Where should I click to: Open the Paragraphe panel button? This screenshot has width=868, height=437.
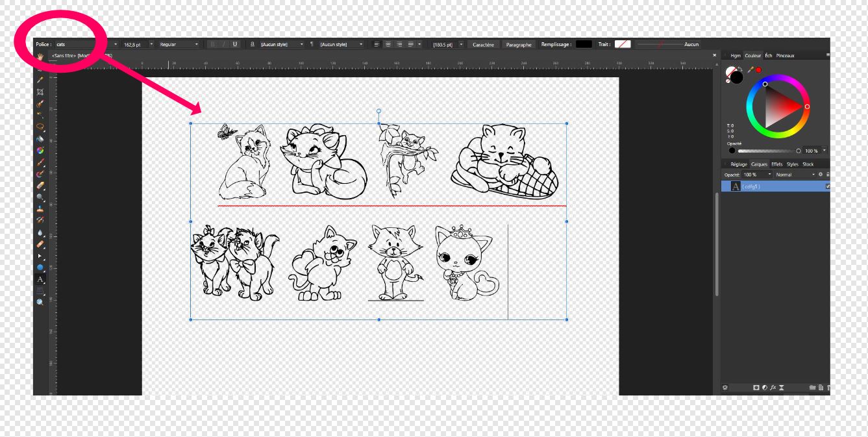(x=519, y=44)
